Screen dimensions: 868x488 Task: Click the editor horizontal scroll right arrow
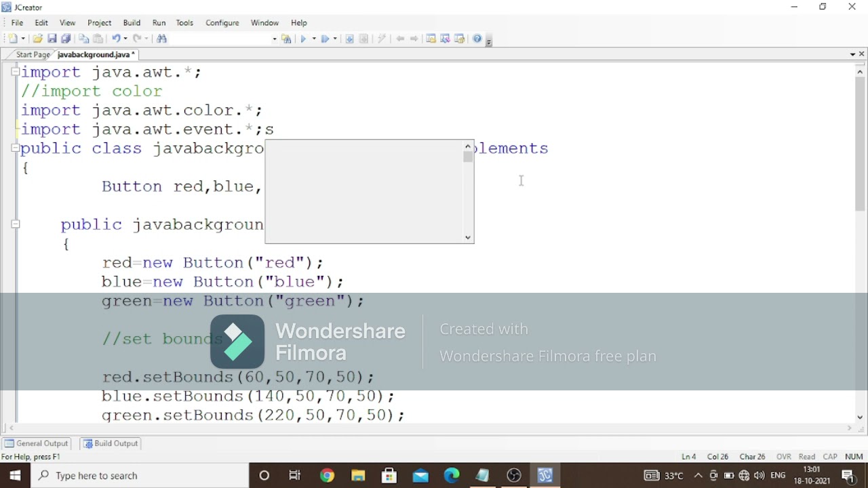click(x=850, y=428)
